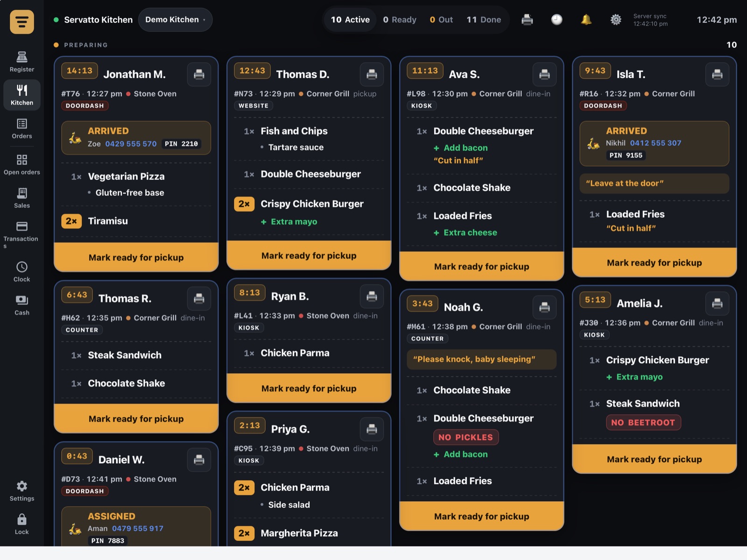Open the Clock sidebar item
Viewport: 747px width, 560px height.
[x=22, y=272]
